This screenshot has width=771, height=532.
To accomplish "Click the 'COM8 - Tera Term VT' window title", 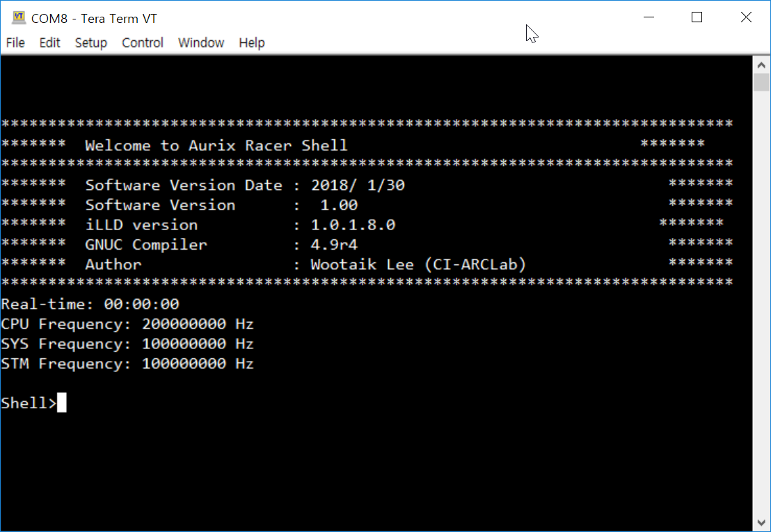I will click(94, 19).
